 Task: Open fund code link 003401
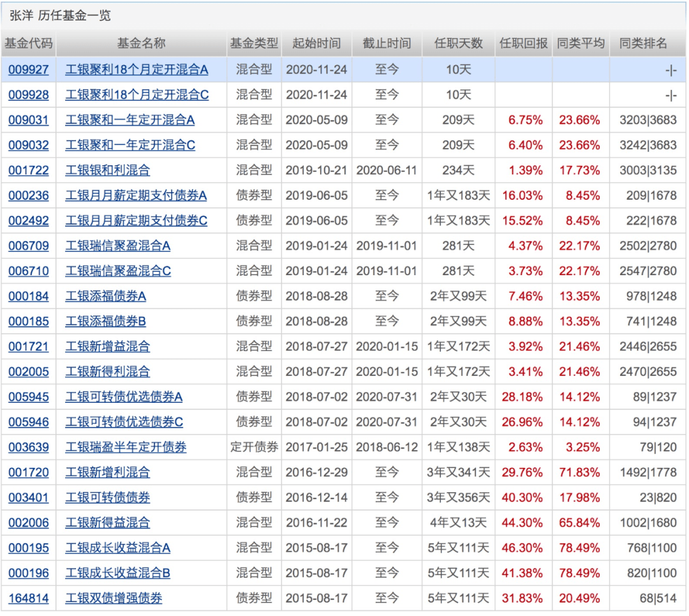click(x=29, y=498)
